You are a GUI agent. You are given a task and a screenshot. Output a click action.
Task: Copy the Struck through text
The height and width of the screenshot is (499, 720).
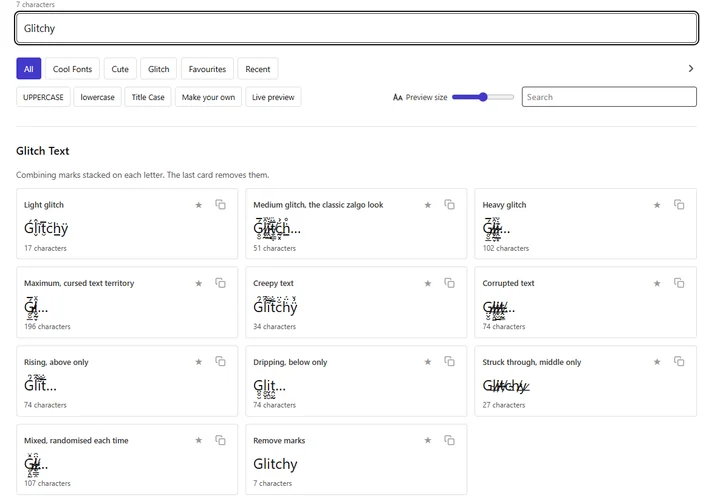click(x=679, y=362)
